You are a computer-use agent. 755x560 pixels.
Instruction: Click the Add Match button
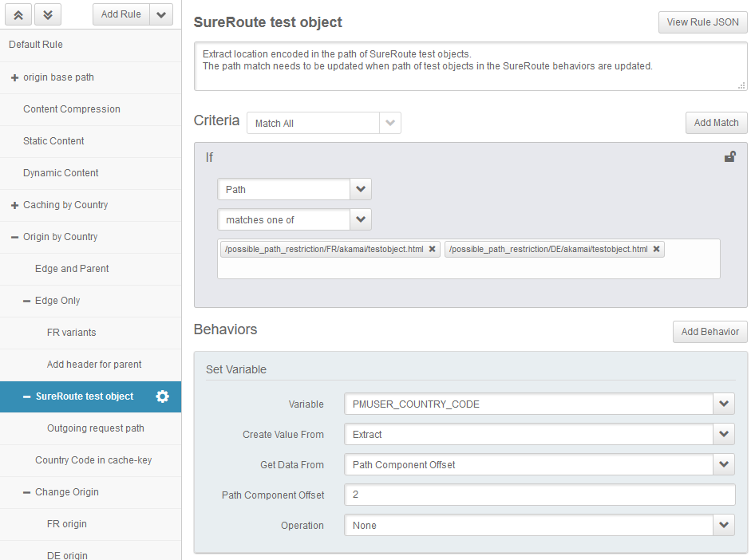pyautogui.click(x=716, y=123)
